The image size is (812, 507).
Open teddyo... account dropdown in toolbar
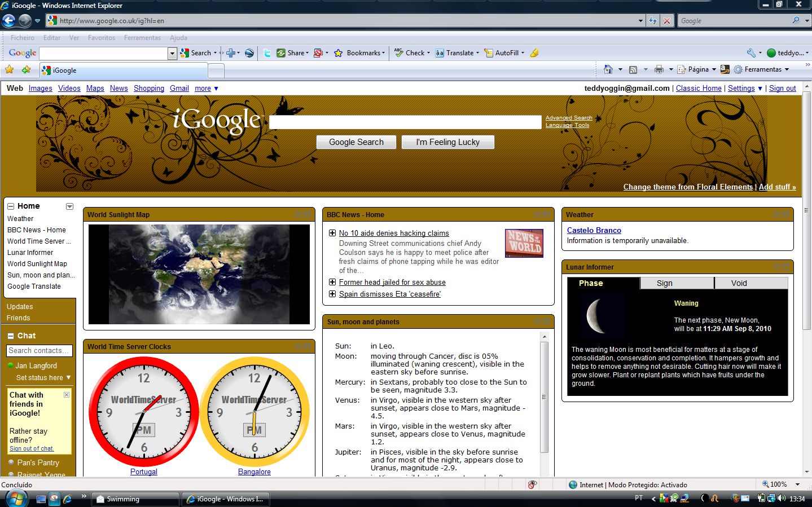(788, 53)
